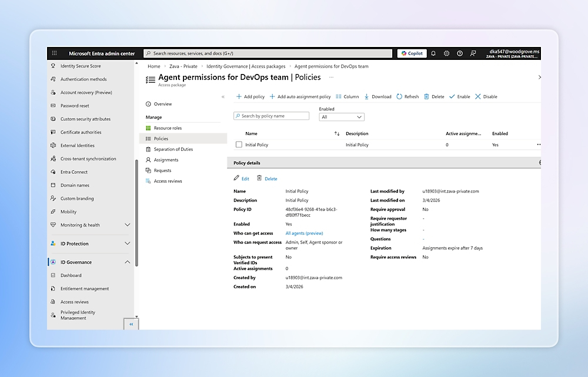Screen dimensions: 588x377
Task: Expand the Monitoring & health section
Action: coord(128,225)
